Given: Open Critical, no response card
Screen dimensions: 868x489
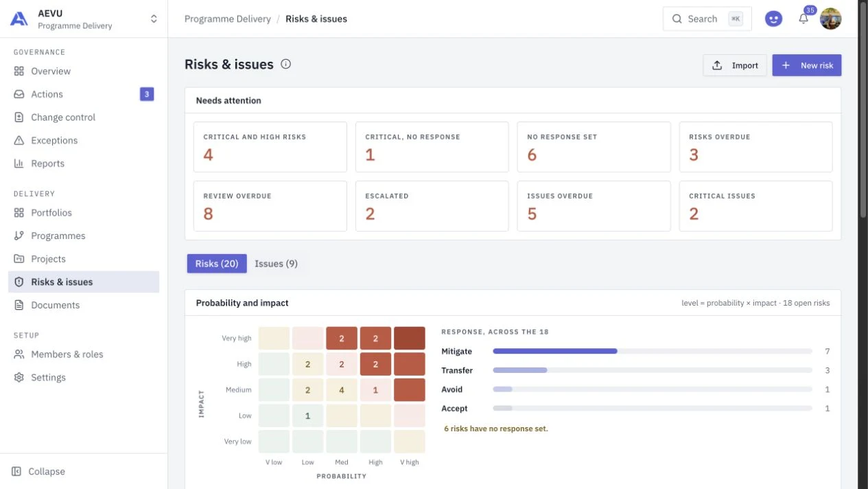Looking at the screenshot, I should 432,147.
